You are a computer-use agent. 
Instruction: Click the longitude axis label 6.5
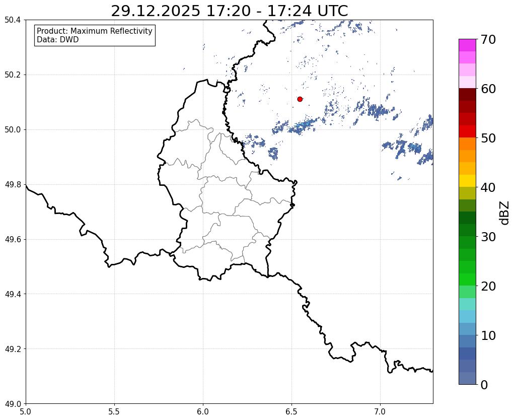[291, 411]
